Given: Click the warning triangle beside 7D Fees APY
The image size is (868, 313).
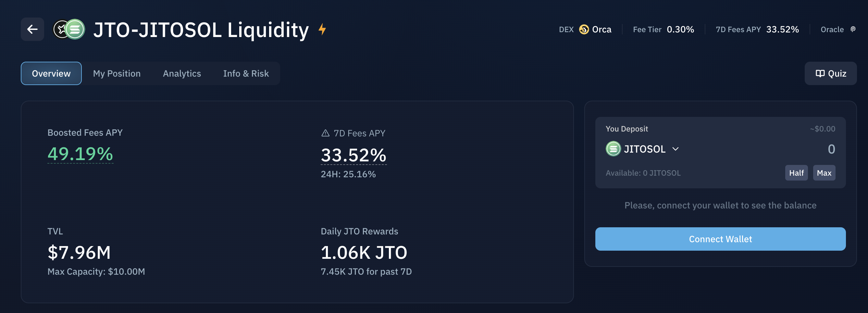Looking at the screenshot, I should click(325, 133).
